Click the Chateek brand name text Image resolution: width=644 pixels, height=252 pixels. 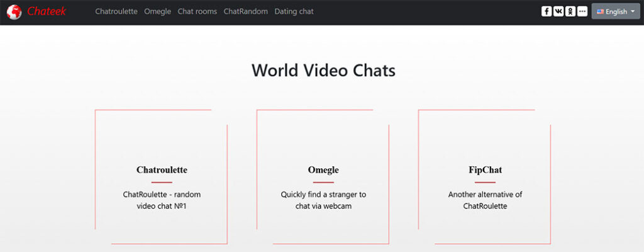(x=47, y=11)
